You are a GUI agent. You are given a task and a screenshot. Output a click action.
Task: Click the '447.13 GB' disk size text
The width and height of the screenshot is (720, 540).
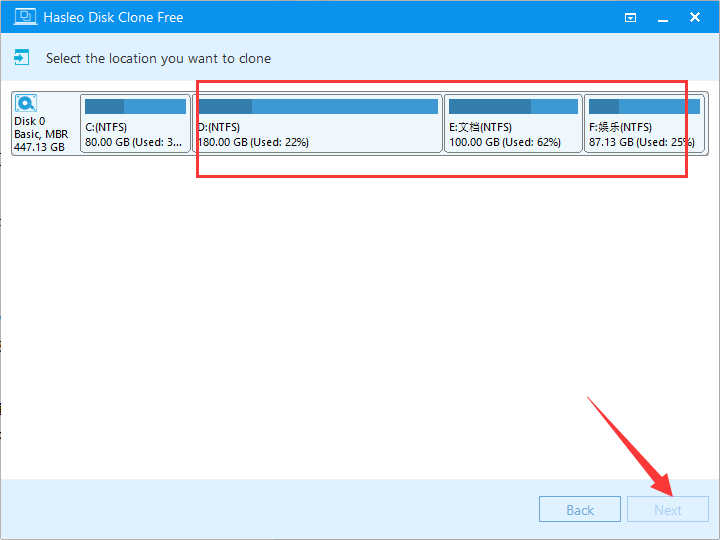point(39,147)
